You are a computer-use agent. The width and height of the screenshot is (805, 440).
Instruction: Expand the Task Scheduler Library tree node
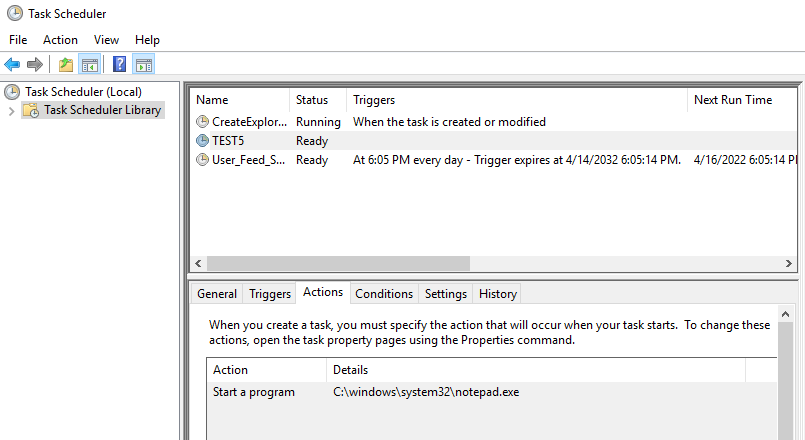(x=11, y=111)
